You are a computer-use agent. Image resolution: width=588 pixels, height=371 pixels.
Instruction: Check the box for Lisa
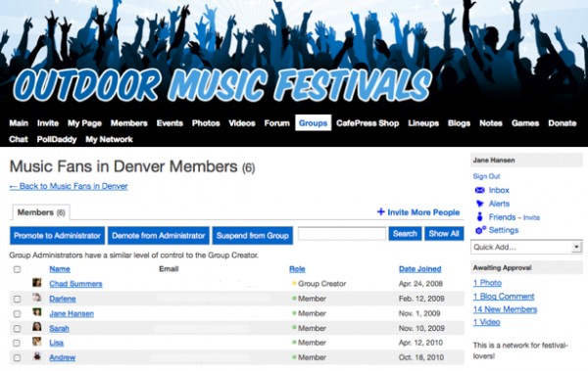click(x=17, y=343)
